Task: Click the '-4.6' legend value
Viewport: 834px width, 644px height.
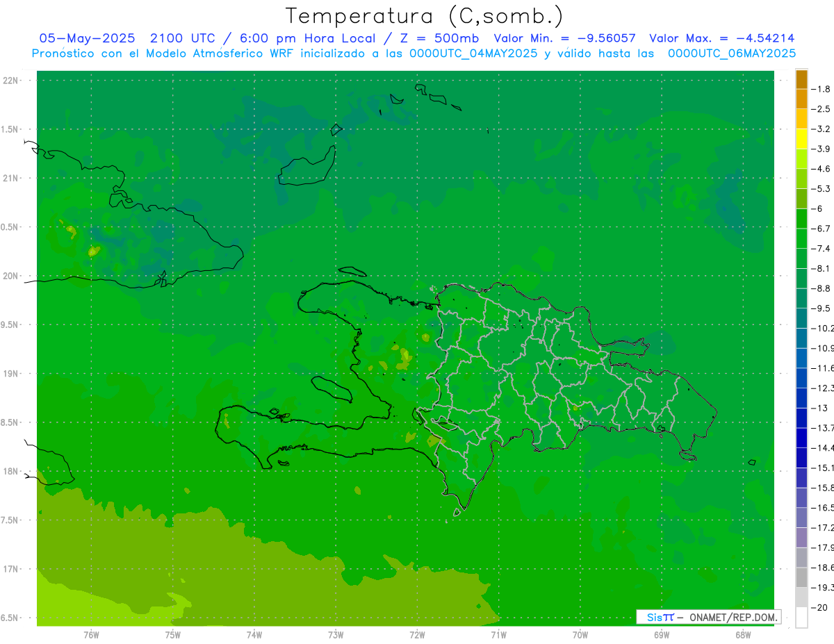Action: coord(821,169)
